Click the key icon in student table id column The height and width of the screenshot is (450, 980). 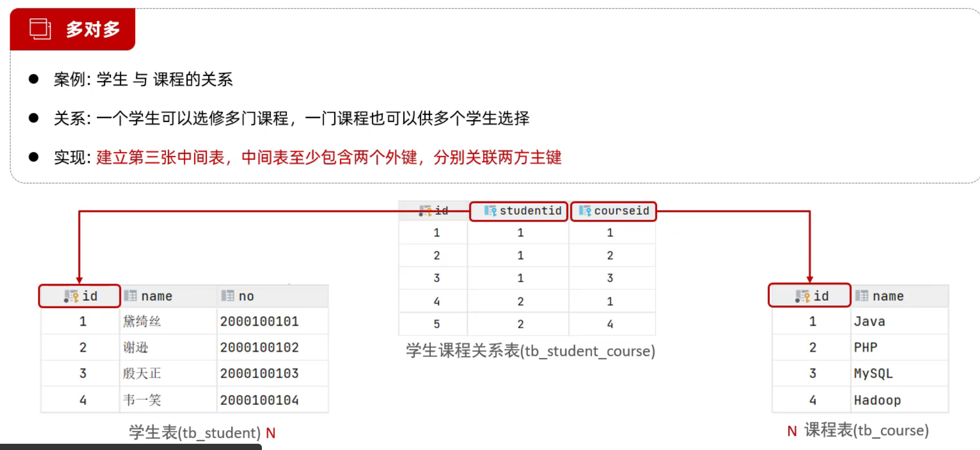point(71,296)
